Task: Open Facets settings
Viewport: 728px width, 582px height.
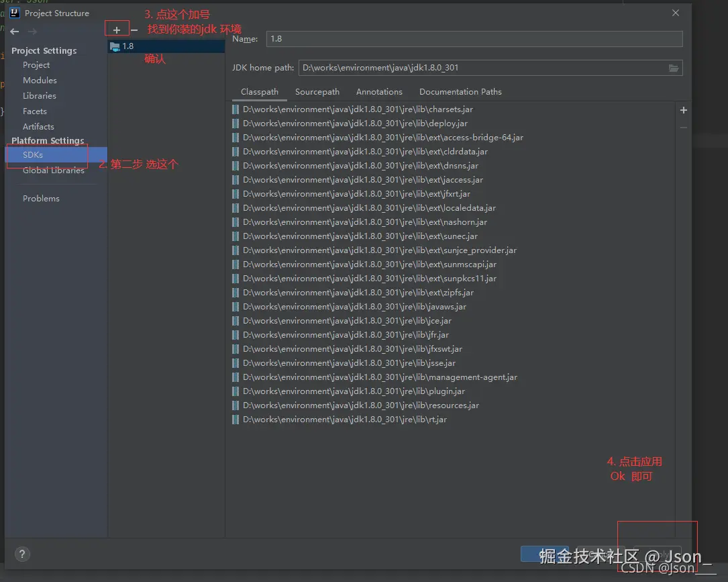Action: point(35,111)
